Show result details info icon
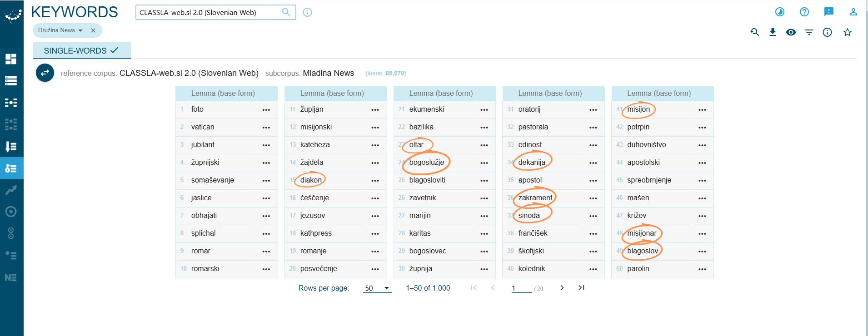This screenshot has height=336, width=868. [x=827, y=32]
